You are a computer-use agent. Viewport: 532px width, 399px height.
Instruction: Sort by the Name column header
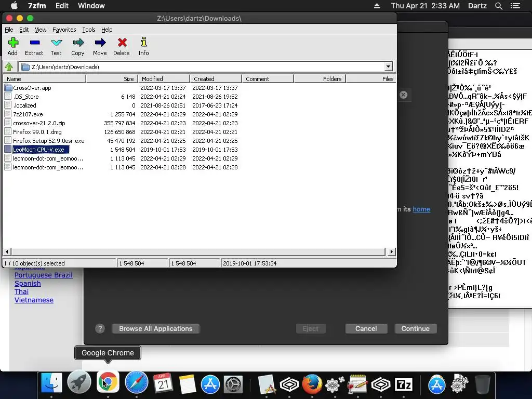(45, 79)
